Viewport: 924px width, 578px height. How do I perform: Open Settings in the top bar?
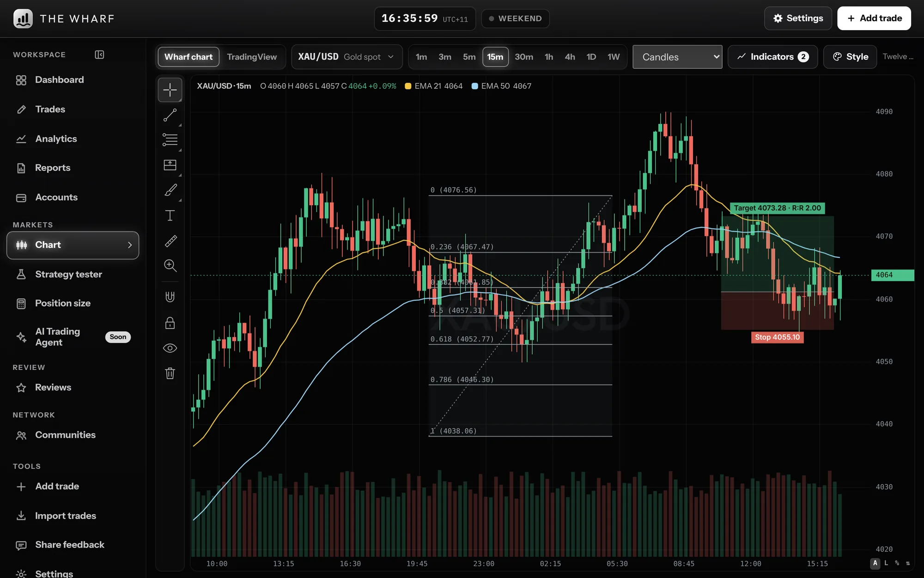click(x=798, y=18)
